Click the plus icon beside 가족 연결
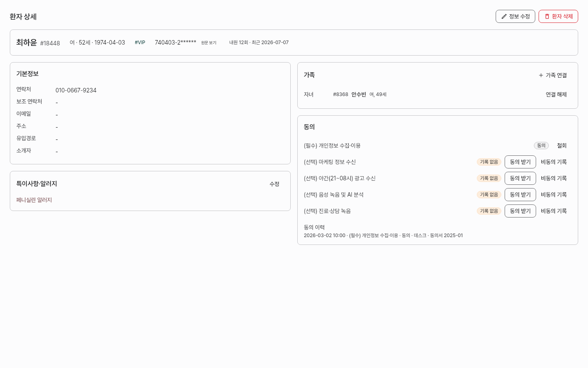The image size is (588, 368). pyautogui.click(x=541, y=75)
